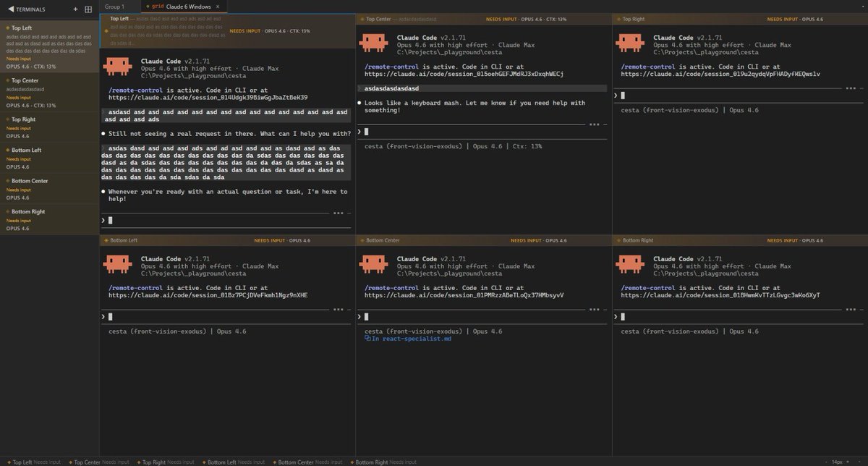This screenshot has width=868, height=466.
Task: Click the diamond icon in Top Left pane header
Action: coord(106,31)
